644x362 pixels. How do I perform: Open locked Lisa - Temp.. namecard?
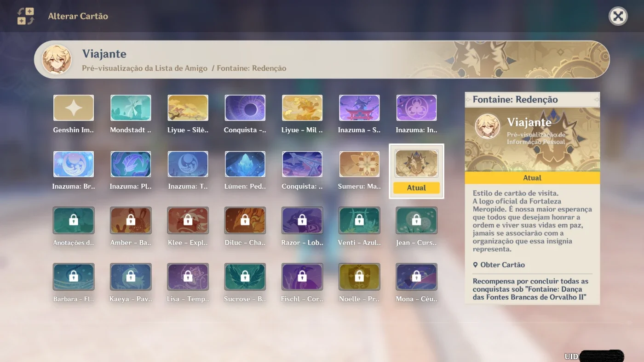[188, 277]
